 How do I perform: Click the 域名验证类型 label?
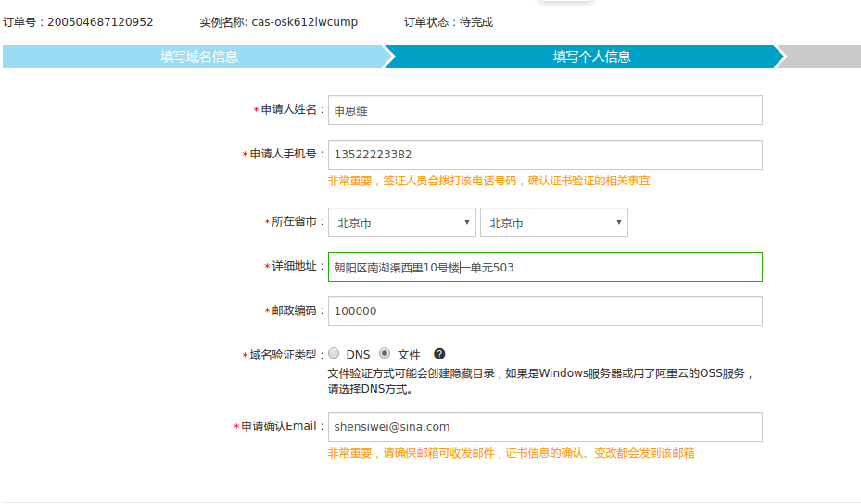click(x=283, y=355)
